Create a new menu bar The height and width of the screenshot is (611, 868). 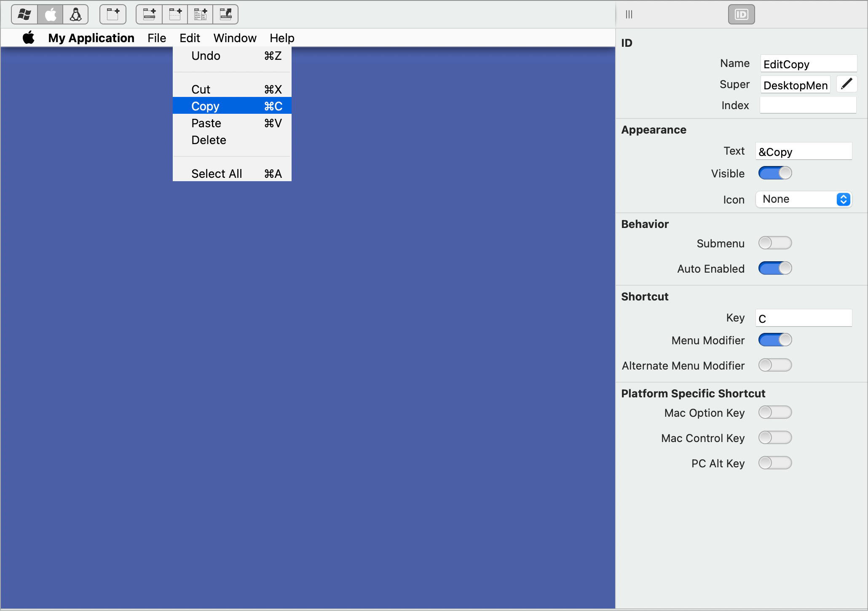coord(113,14)
